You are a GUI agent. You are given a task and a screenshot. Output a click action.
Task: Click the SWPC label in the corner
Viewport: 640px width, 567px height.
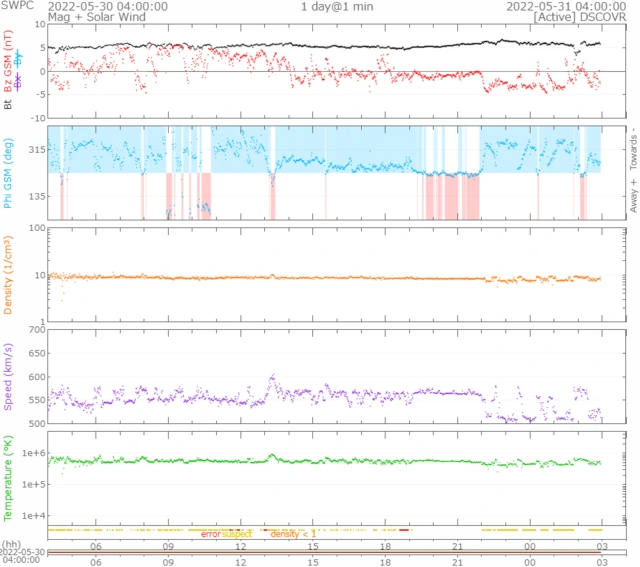[x=17, y=6]
